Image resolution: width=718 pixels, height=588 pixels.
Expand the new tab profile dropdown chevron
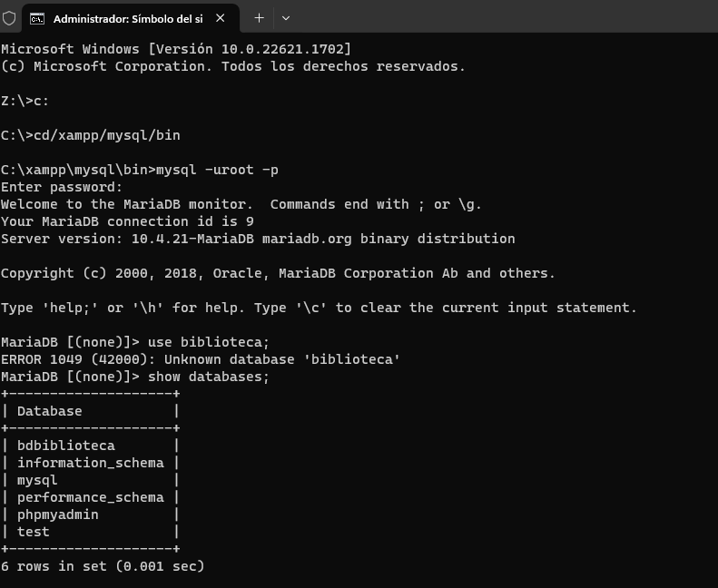click(x=286, y=18)
